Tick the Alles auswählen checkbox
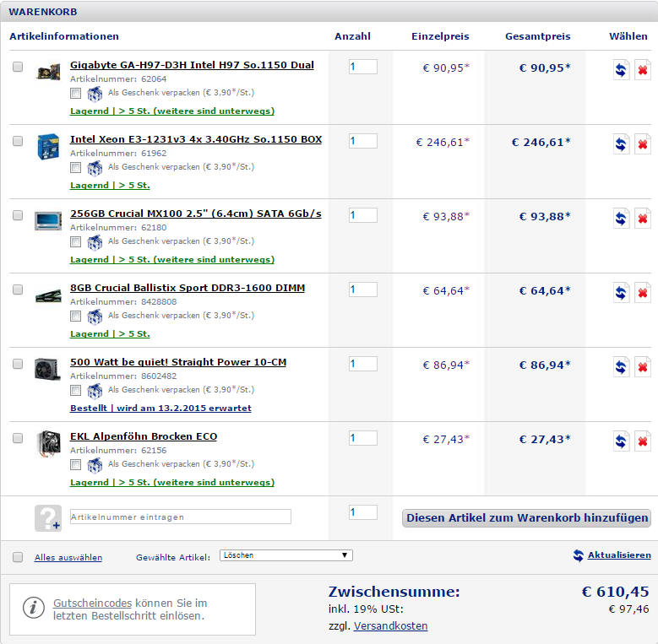The image size is (658, 644). coord(18,557)
